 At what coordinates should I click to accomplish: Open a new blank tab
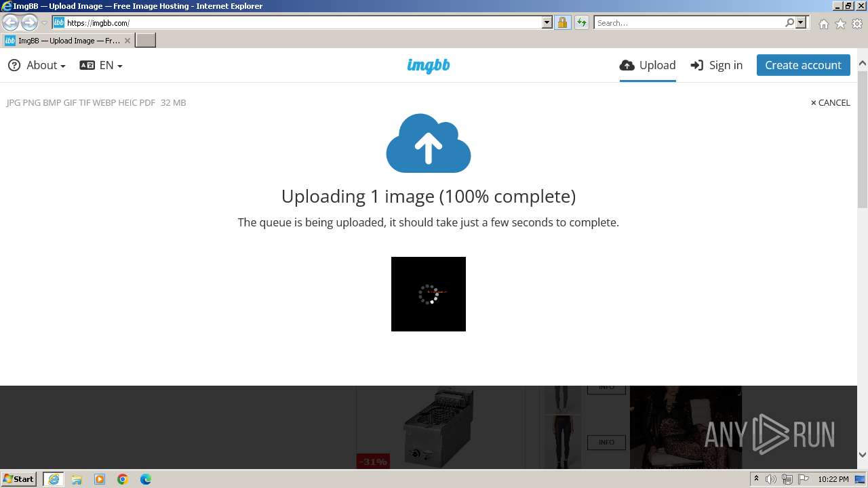[x=146, y=41]
